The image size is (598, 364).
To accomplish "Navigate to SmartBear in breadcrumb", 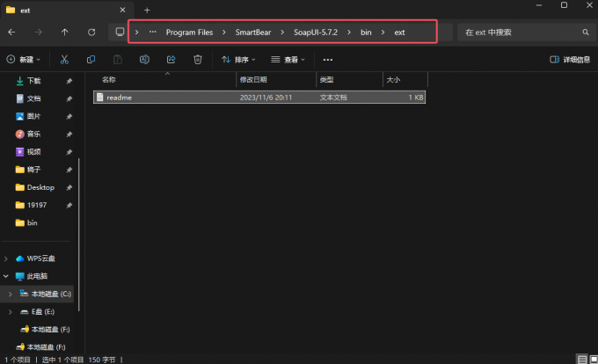I will (x=253, y=33).
